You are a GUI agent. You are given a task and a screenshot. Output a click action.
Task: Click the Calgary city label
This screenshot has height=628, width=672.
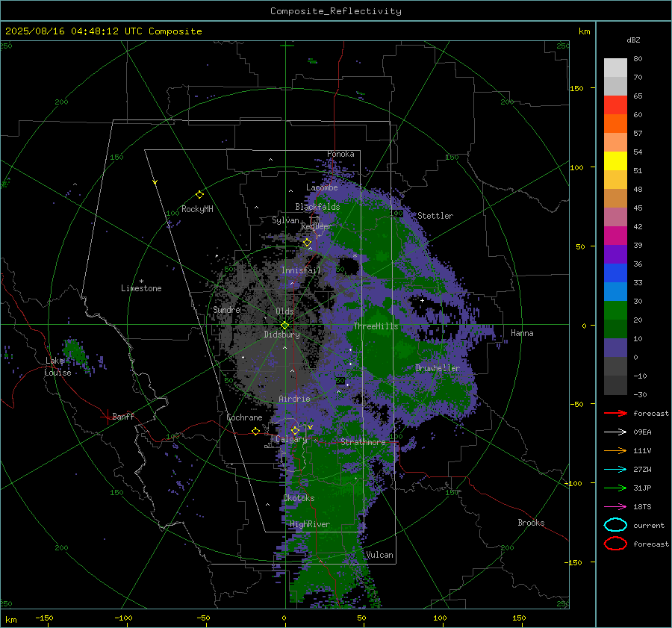291,439
